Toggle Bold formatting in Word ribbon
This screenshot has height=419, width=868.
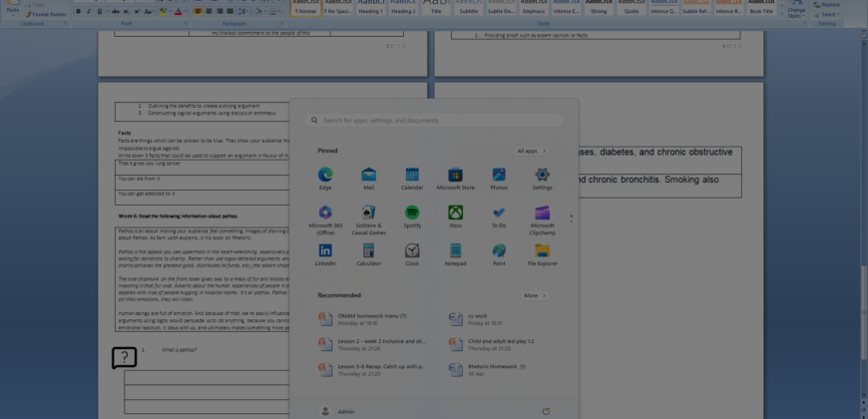78,11
